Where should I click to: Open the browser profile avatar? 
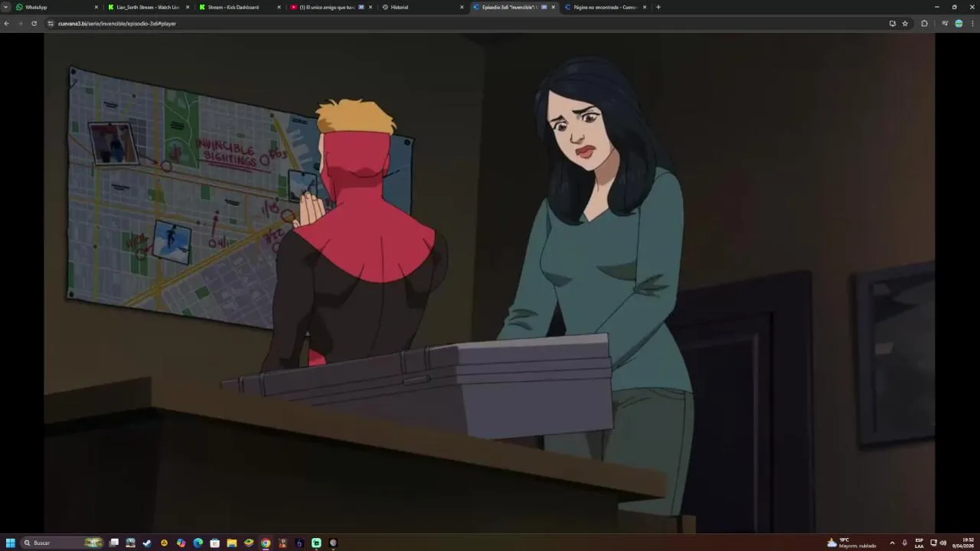[x=959, y=24]
